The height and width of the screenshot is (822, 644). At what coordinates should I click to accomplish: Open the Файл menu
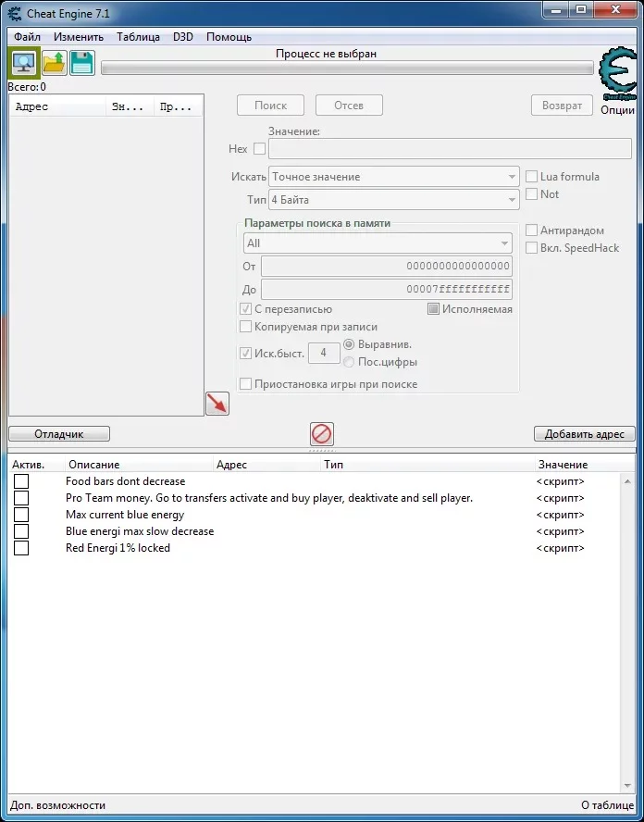(x=27, y=37)
